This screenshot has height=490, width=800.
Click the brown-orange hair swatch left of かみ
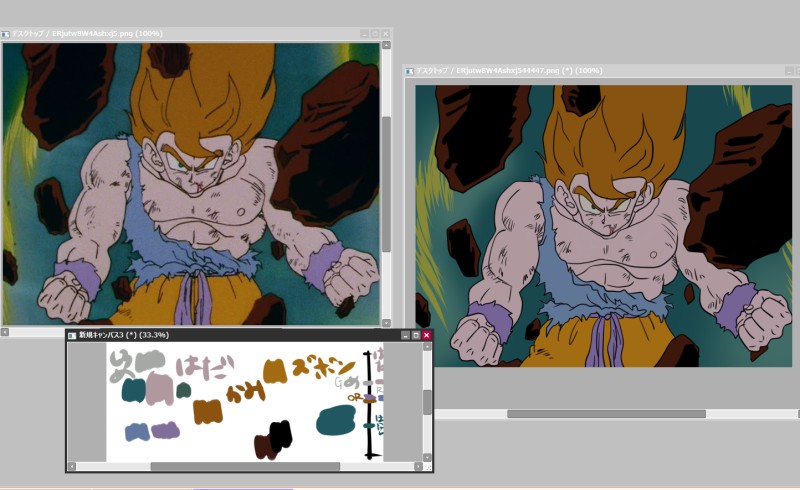tap(208, 411)
